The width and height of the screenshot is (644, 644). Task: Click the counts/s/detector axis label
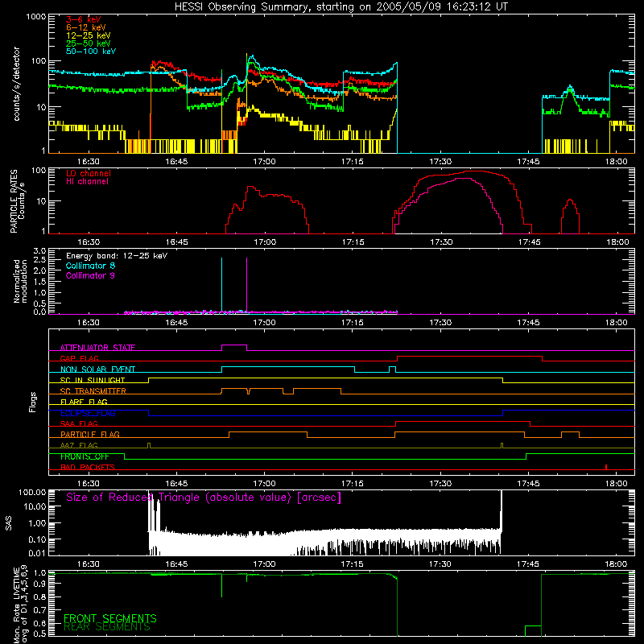17,84
